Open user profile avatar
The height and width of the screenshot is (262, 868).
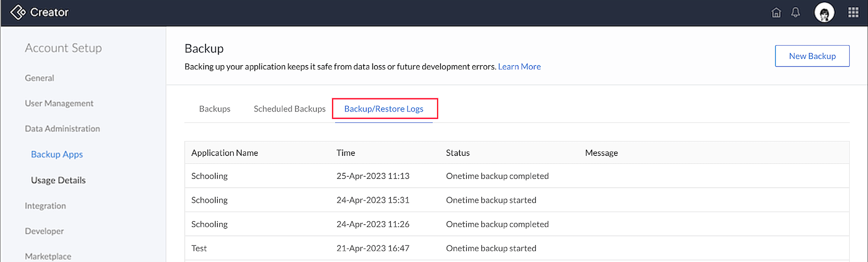tap(824, 13)
